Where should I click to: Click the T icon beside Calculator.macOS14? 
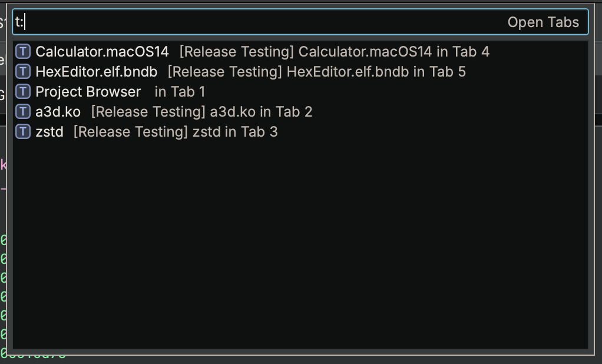tap(24, 51)
